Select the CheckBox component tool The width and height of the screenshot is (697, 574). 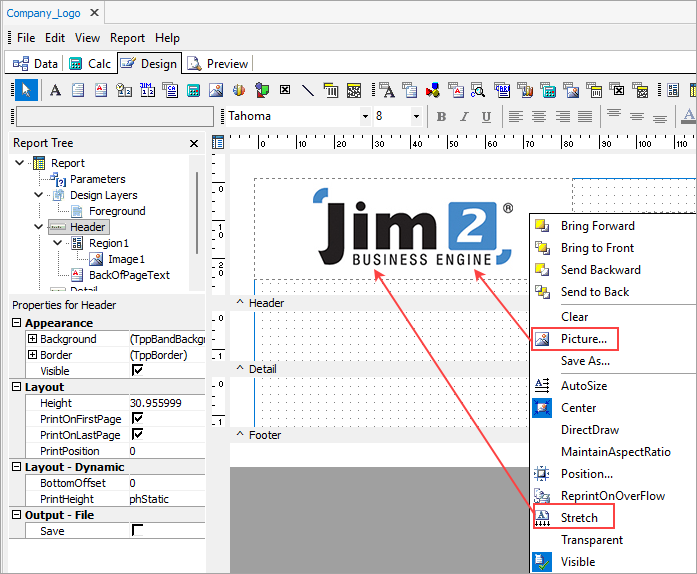[285, 90]
